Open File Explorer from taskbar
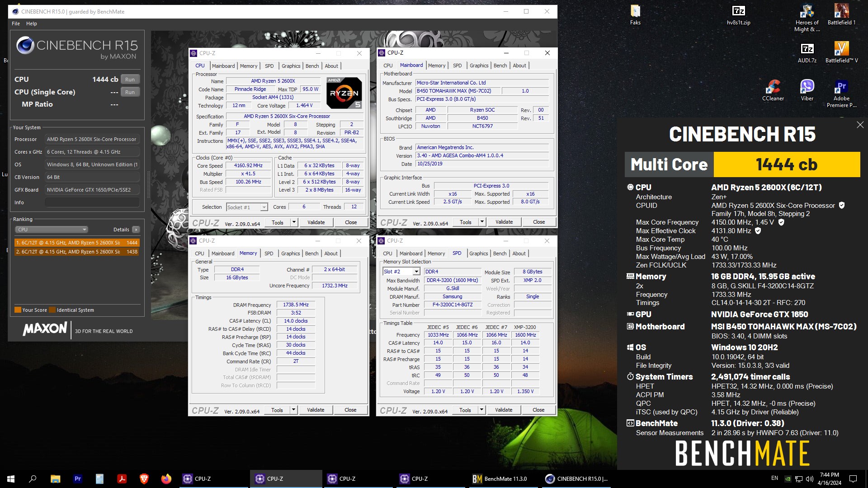 point(55,479)
